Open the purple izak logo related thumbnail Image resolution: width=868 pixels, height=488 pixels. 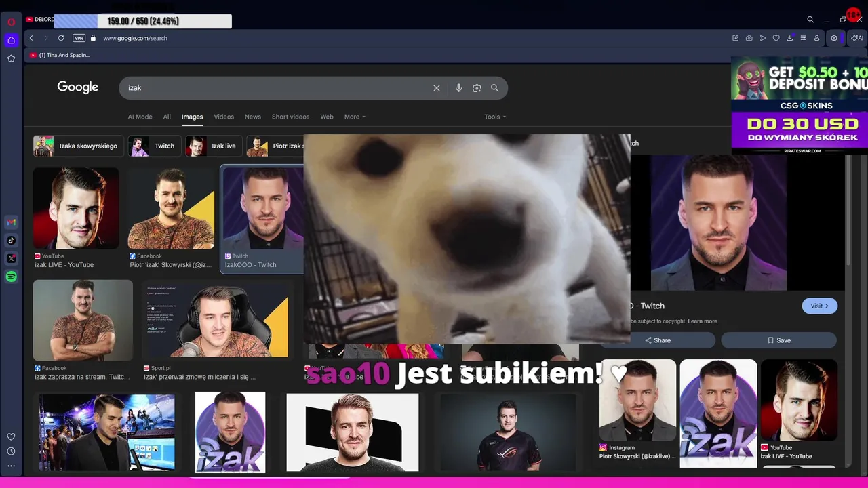[718, 413]
